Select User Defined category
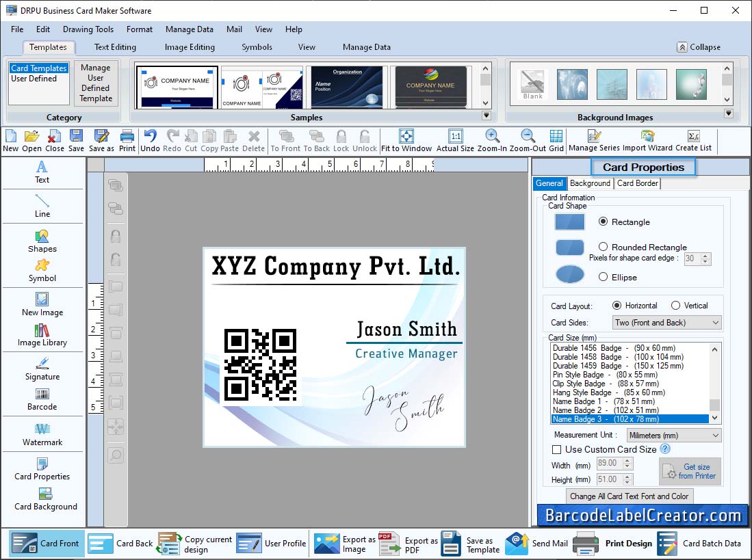 tap(34, 79)
